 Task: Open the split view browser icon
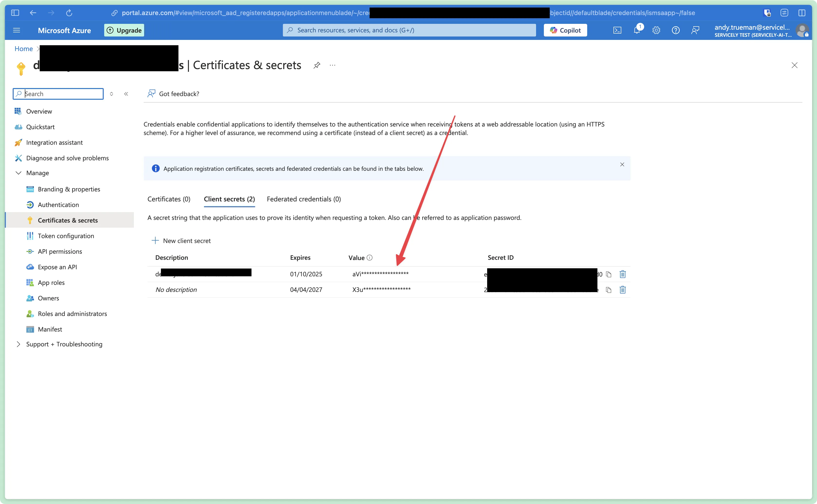point(802,13)
